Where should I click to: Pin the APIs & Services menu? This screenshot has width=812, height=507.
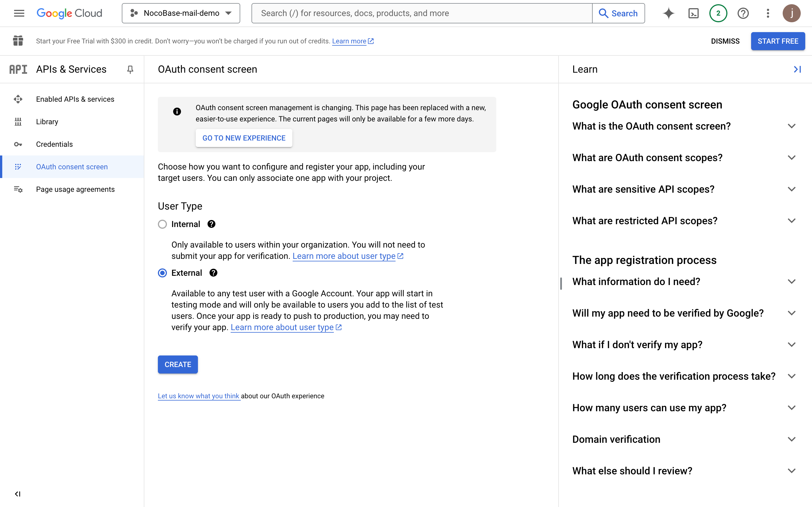click(130, 69)
